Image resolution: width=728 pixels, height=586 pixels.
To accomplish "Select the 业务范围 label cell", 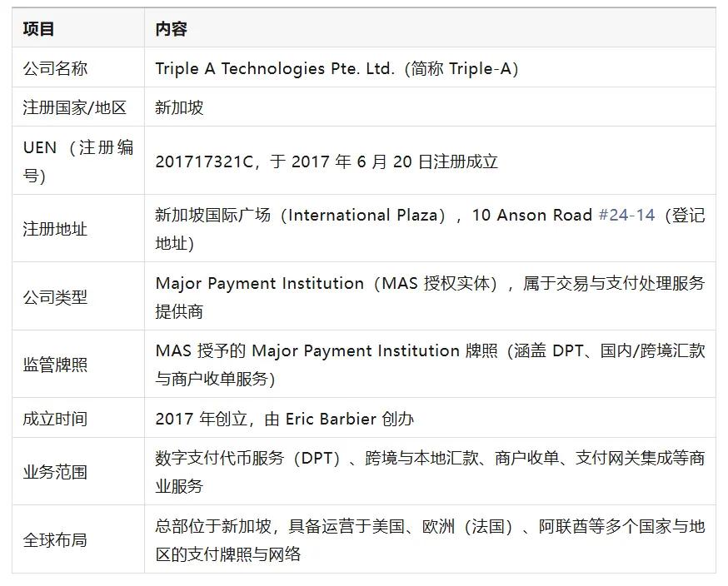I will tap(55, 472).
